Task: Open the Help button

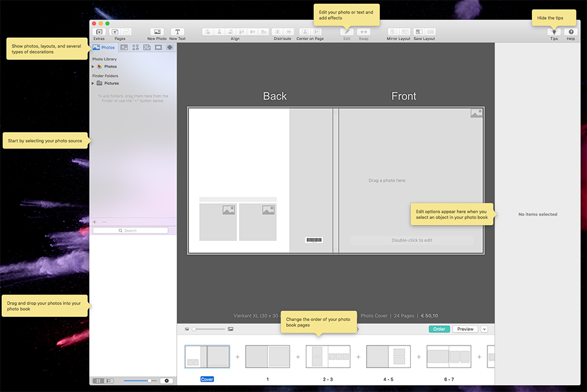Action: (571, 32)
